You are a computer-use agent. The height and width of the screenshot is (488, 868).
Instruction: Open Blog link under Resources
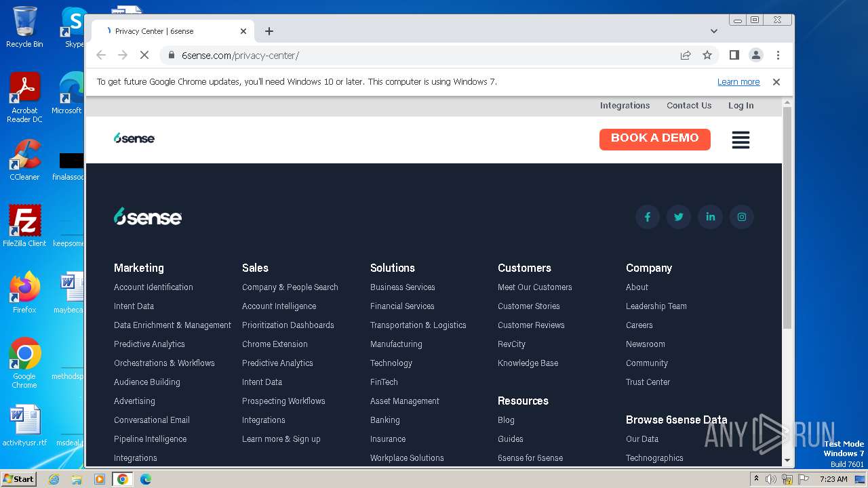[x=506, y=420]
